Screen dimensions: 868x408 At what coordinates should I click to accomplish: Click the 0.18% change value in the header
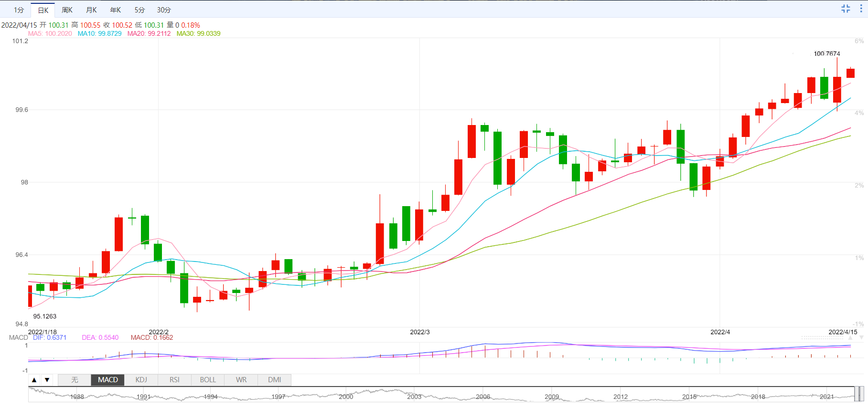(191, 25)
